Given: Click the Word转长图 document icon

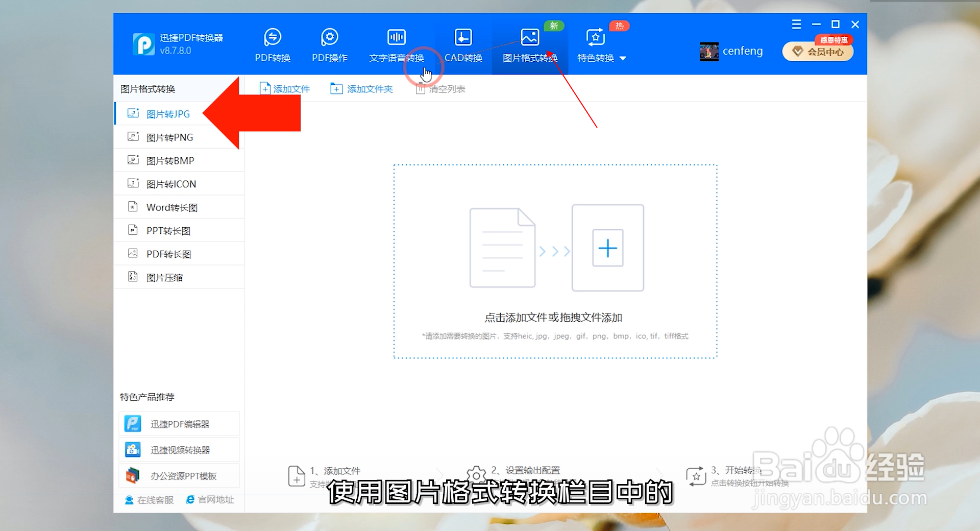Looking at the screenshot, I should 133,206.
